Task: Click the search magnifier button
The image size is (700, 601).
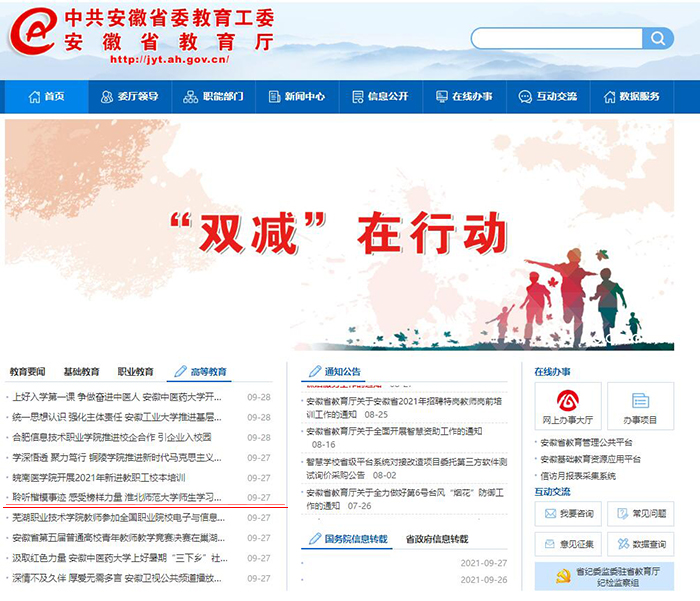Action: (657, 38)
